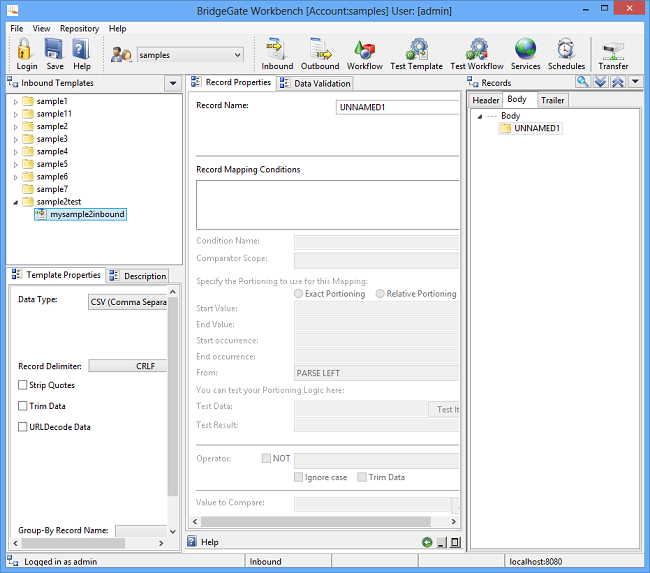
Task: Open Services globe icon
Action: [x=525, y=49]
